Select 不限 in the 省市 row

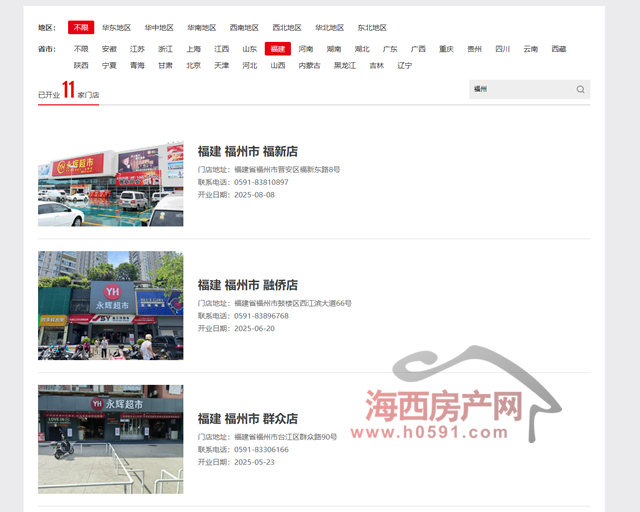tap(81, 49)
